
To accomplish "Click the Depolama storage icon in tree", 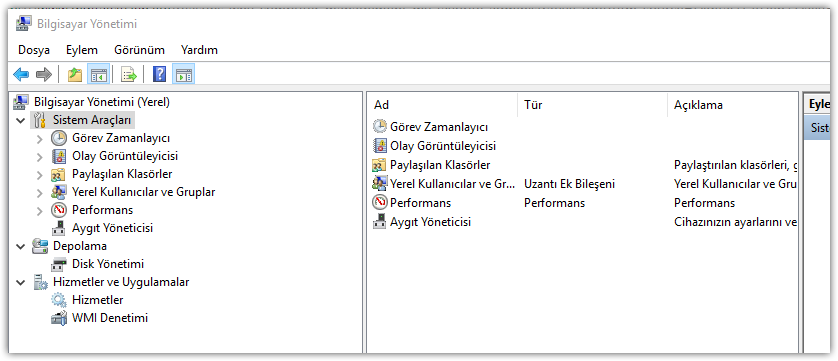I will pos(40,246).
